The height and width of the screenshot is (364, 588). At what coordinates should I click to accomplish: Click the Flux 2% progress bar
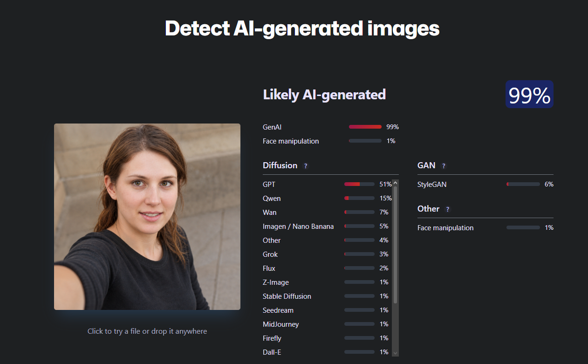click(359, 268)
